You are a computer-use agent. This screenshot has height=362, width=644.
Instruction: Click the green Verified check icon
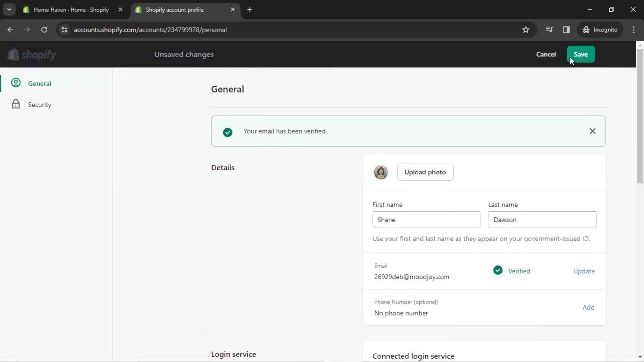click(x=498, y=270)
